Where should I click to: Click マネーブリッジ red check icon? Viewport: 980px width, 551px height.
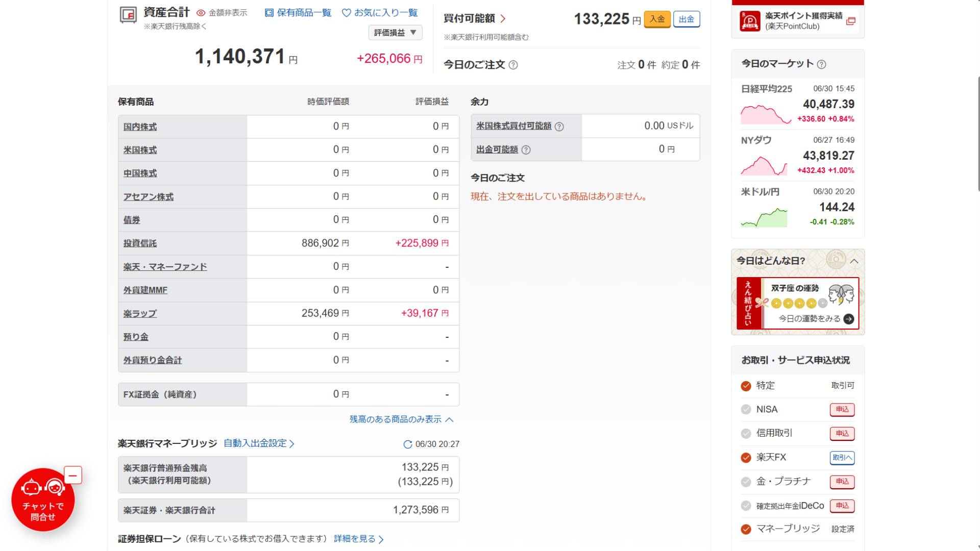(746, 529)
